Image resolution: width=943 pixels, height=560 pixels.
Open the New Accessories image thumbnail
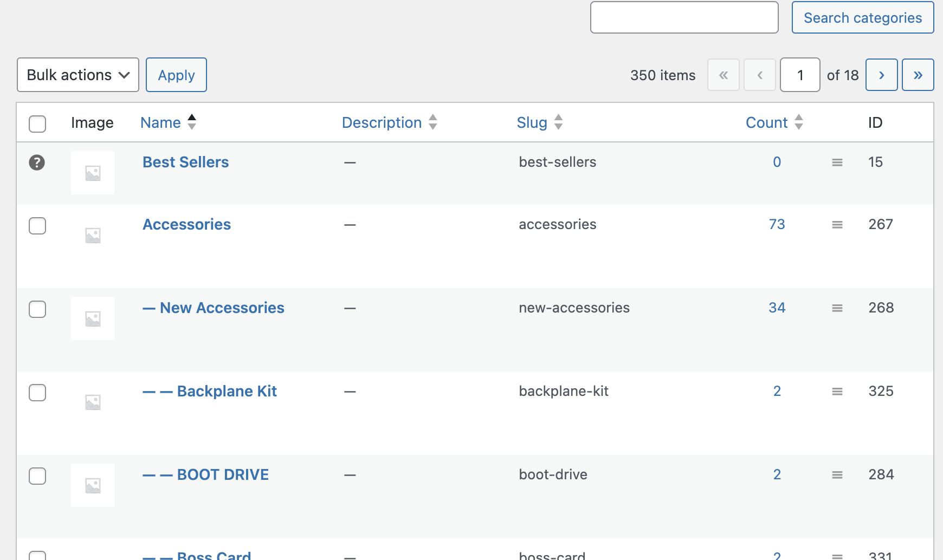pyautogui.click(x=93, y=318)
